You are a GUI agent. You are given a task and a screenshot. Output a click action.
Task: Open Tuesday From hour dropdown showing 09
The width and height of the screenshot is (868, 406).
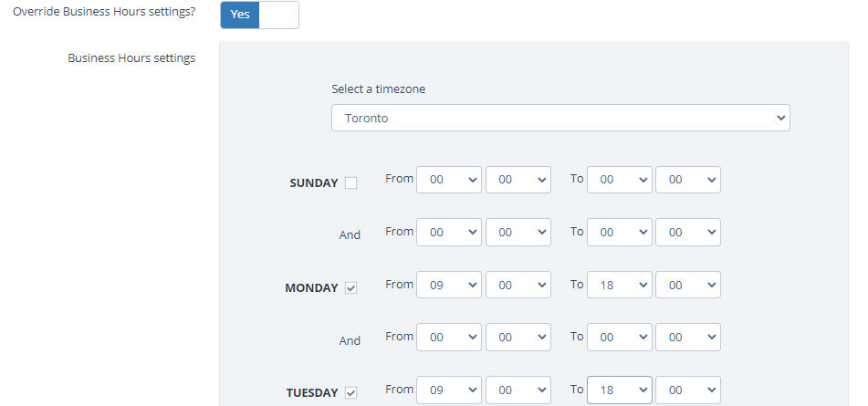pyautogui.click(x=449, y=390)
